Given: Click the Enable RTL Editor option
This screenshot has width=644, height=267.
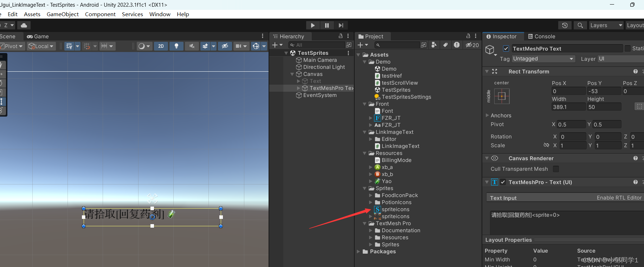Looking at the screenshot, I should (x=619, y=198).
